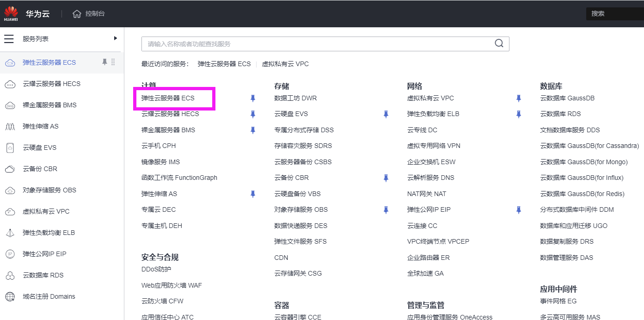Toggle pin for 云备份 CBR in 存储 list

(x=386, y=178)
